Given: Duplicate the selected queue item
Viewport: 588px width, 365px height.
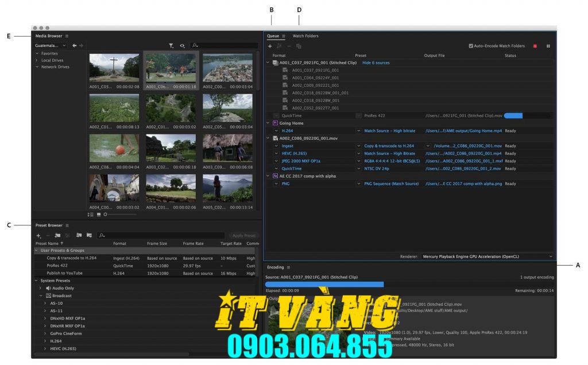Looking at the screenshot, I should coord(298,45).
